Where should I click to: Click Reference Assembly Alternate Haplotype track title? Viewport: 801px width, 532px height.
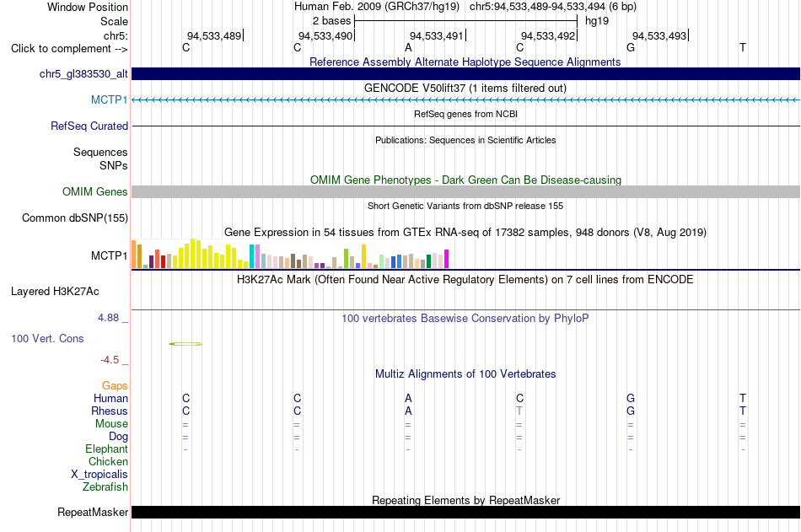pos(465,62)
